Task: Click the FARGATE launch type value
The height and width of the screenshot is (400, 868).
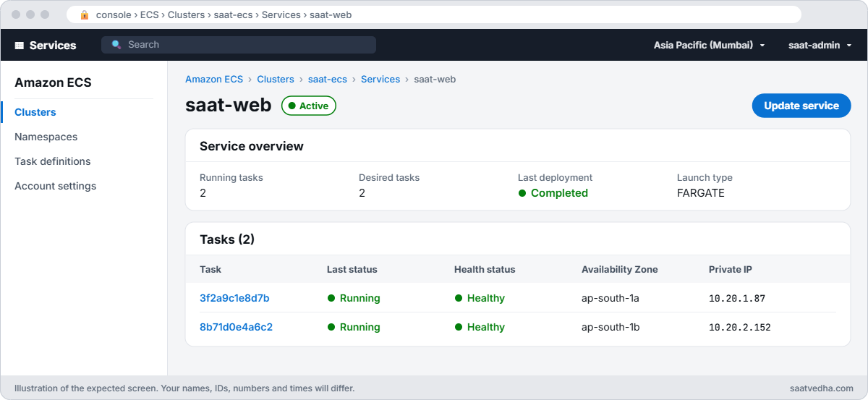Action: pos(701,193)
